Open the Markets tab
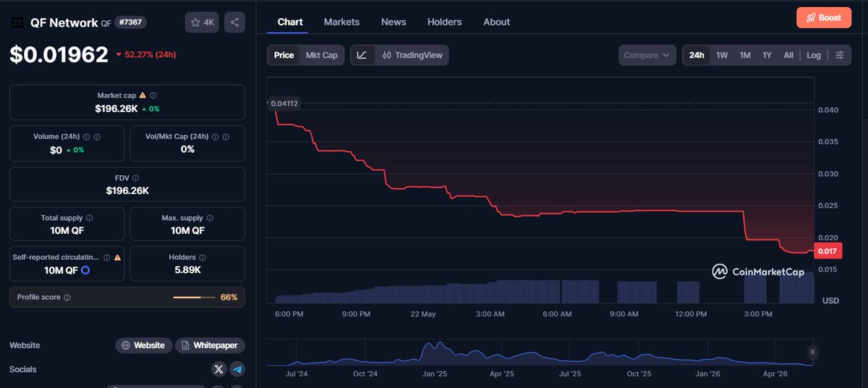This screenshot has height=388, width=868. click(x=341, y=22)
